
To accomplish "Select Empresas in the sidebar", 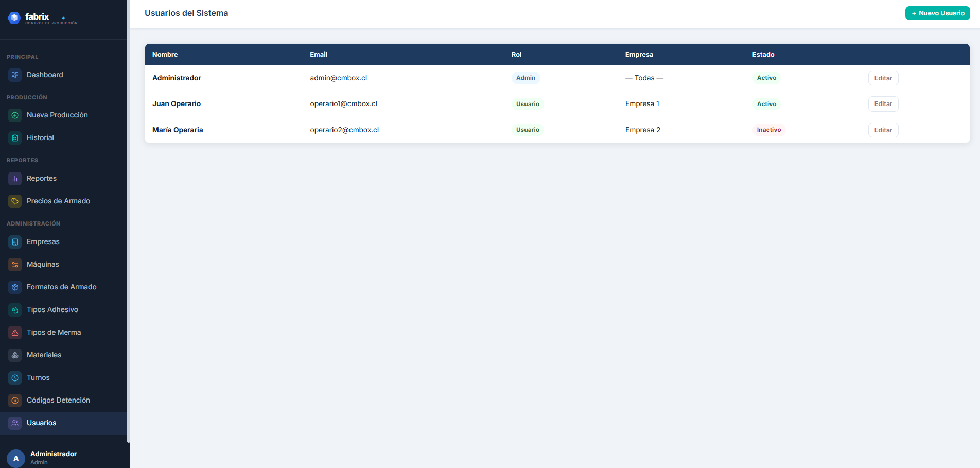I will coord(63,242).
